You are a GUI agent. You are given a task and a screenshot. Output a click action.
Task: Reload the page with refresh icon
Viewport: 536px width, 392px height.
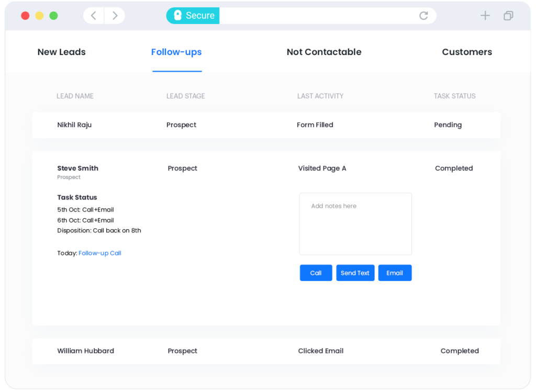pyautogui.click(x=423, y=16)
